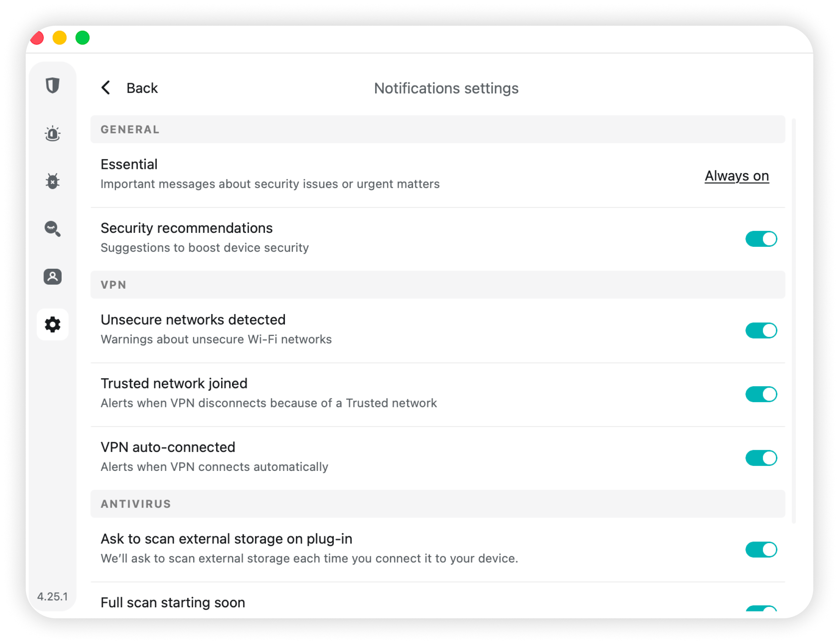This screenshot has width=839, height=644.
Task: Click the Always on link
Action: coord(736,176)
